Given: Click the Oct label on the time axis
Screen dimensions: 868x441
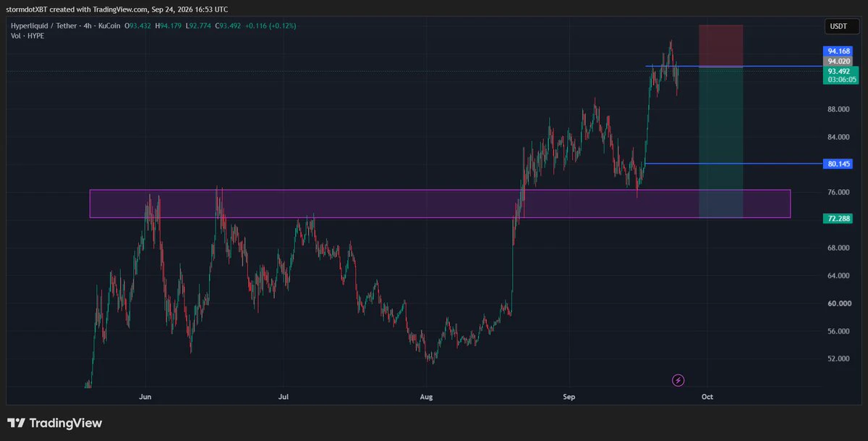Looking at the screenshot, I should coord(707,397).
